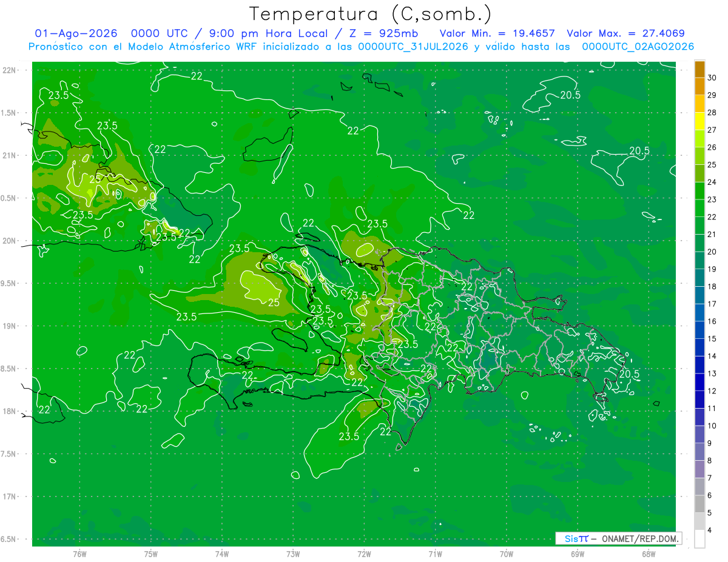
Task: Click the brown swatch above 30 on scale
Action: click(699, 69)
